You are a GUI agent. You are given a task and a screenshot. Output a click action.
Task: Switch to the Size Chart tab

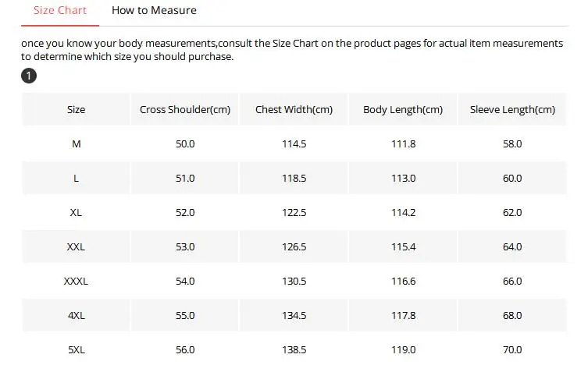60,10
